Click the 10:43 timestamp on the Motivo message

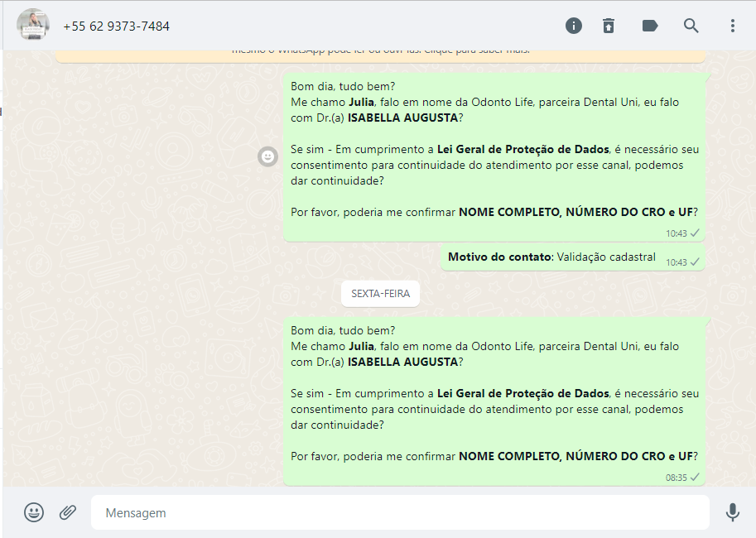coord(676,262)
